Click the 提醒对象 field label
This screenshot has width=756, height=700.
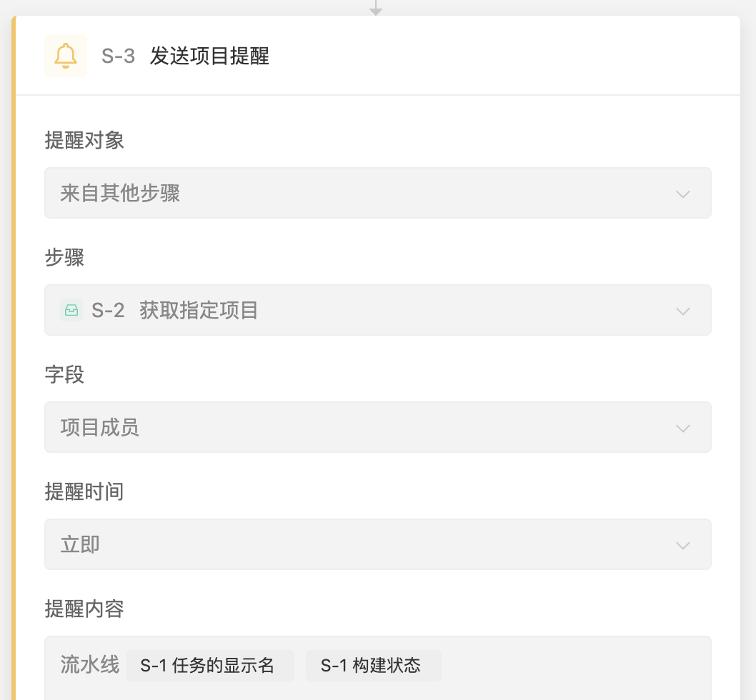click(84, 141)
